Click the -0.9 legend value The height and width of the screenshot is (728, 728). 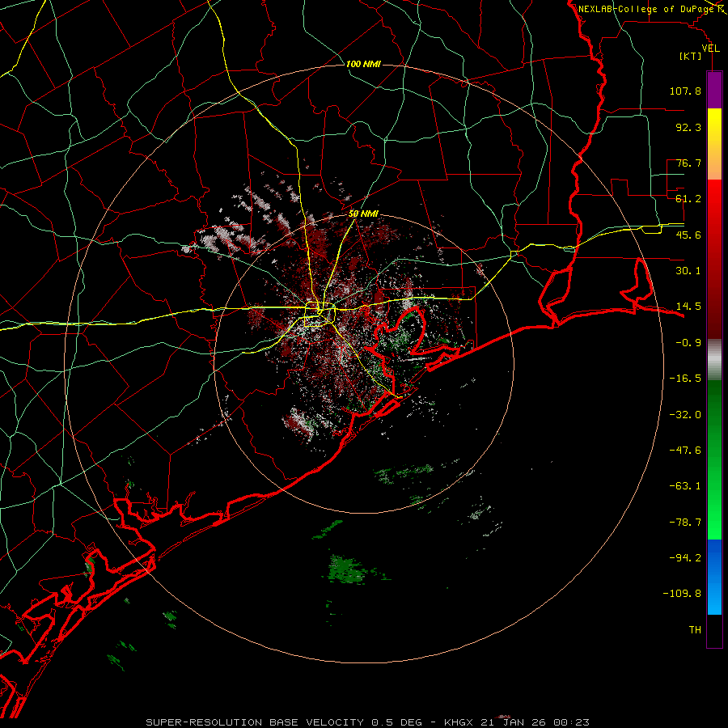pos(688,343)
